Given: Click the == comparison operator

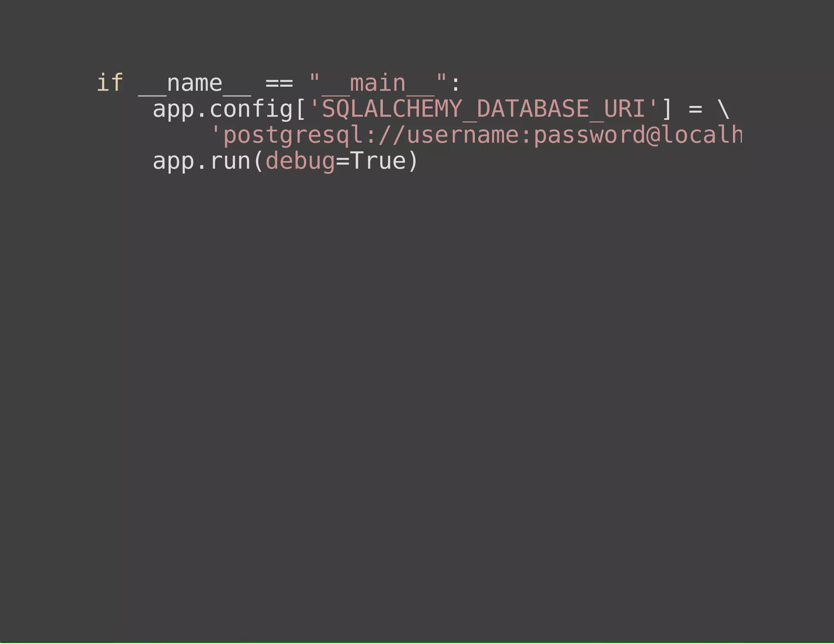Looking at the screenshot, I should pos(279,83).
